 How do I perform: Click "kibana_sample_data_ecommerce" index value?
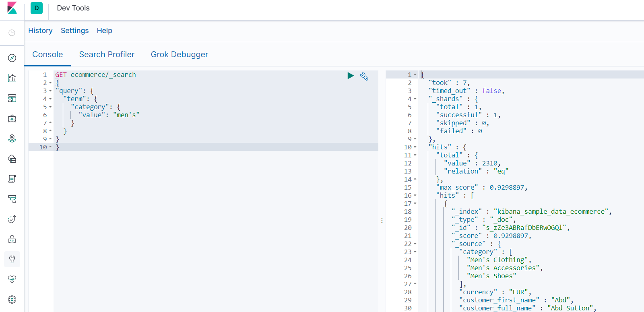click(551, 211)
